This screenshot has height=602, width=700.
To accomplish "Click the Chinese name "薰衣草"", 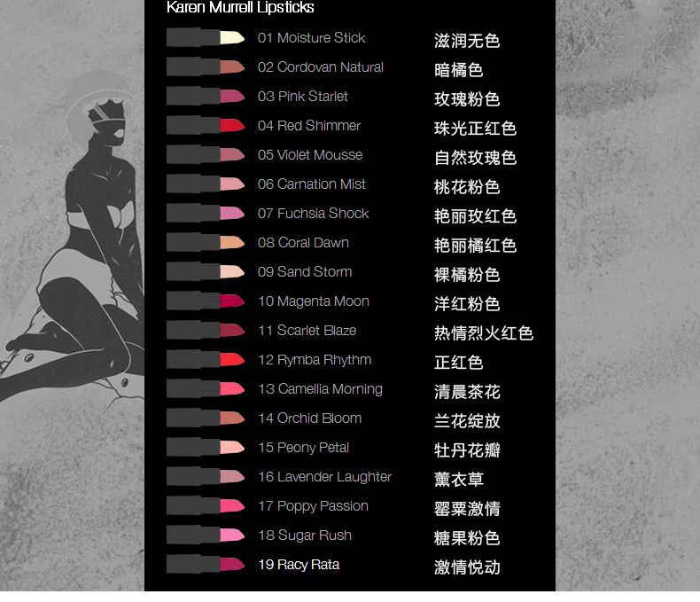I will (x=458, y=480).
